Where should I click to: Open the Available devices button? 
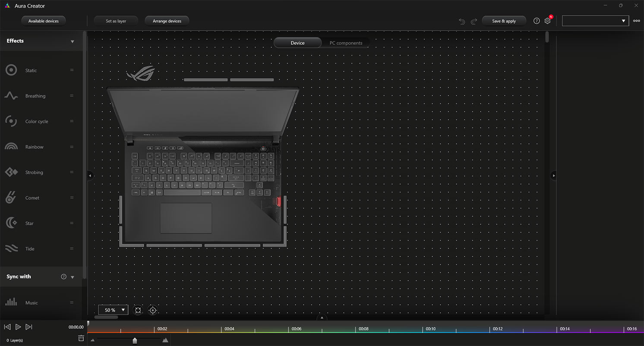[43, 21]
